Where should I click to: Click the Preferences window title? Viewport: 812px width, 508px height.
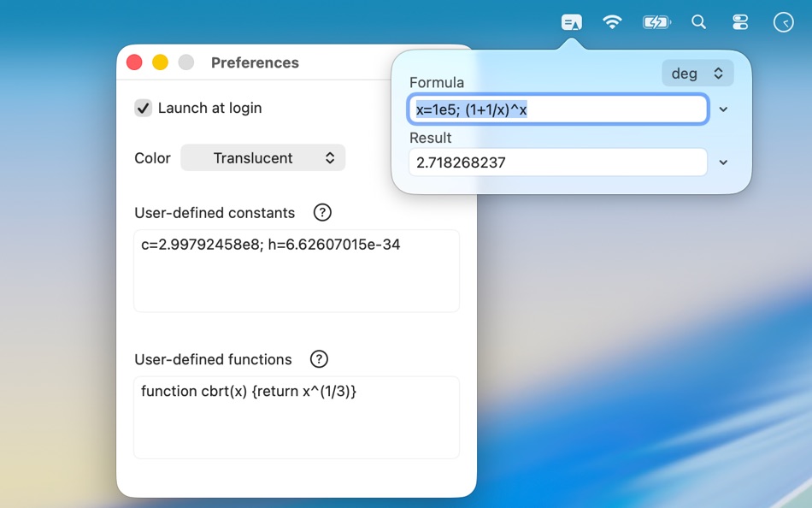255,62
